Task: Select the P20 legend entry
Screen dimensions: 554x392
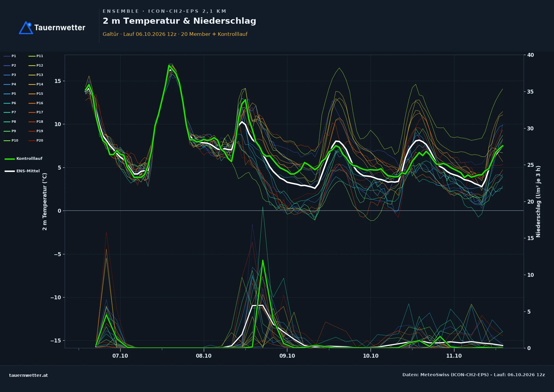Action: pyautogui.click(x=36, y=140)
